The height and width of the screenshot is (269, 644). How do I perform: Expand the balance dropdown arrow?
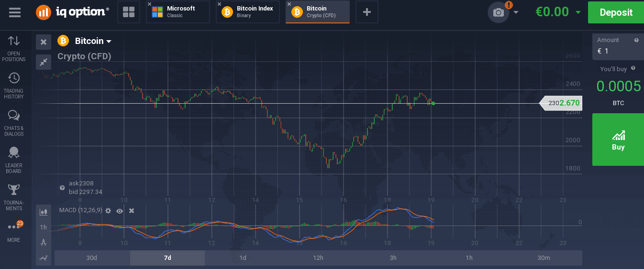point(578,12)
